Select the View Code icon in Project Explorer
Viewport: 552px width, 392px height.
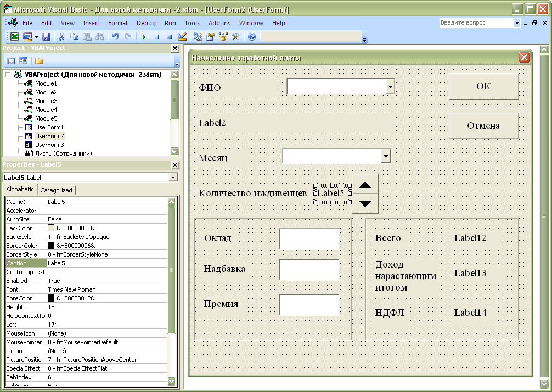pos(10,60)
